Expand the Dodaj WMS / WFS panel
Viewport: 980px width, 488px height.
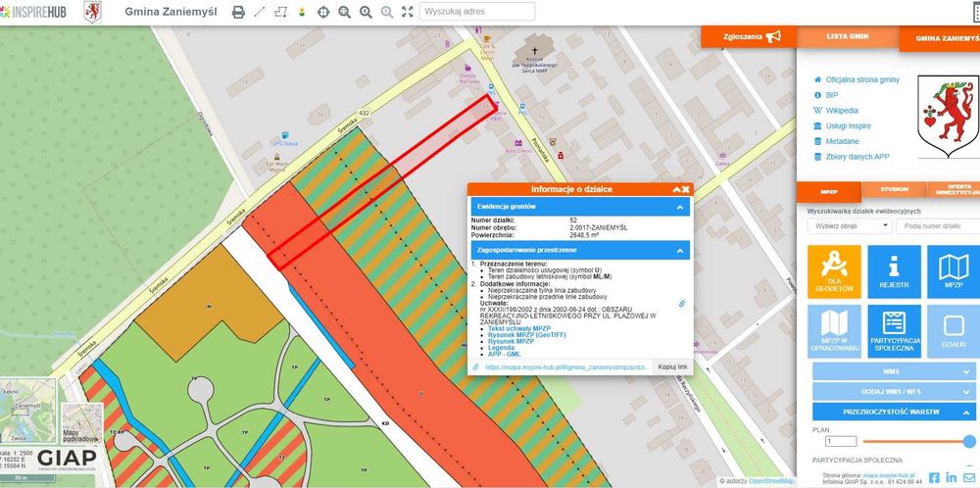click(894, 391)
